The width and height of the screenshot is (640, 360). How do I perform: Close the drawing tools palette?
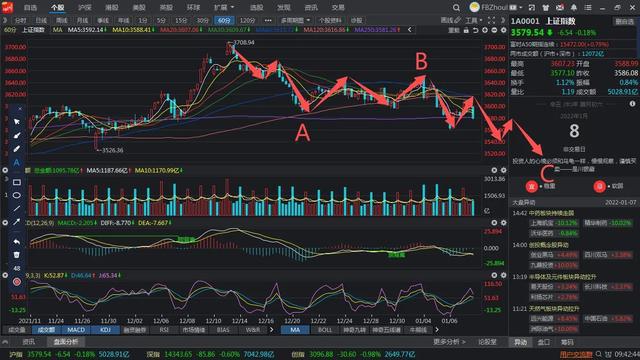(20, 109)
